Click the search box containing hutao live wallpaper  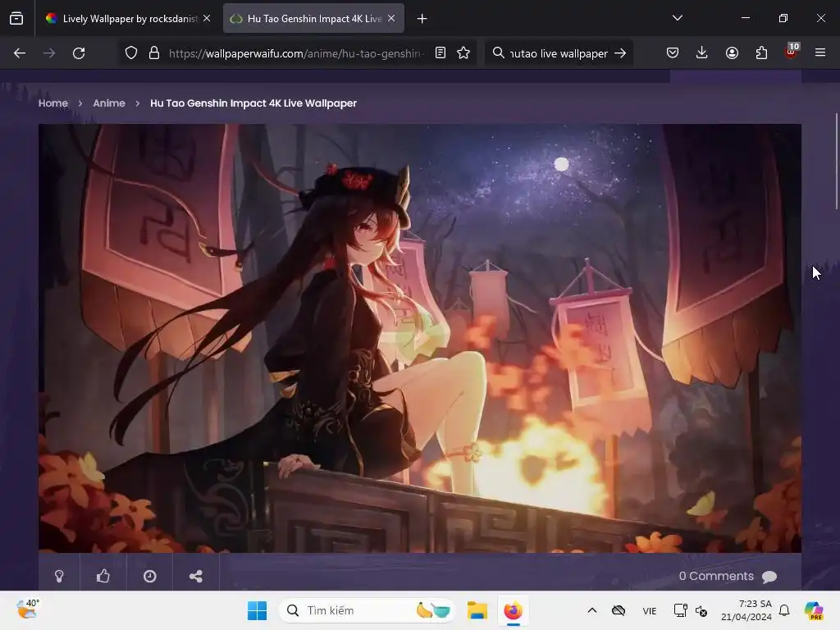[558, 53]
